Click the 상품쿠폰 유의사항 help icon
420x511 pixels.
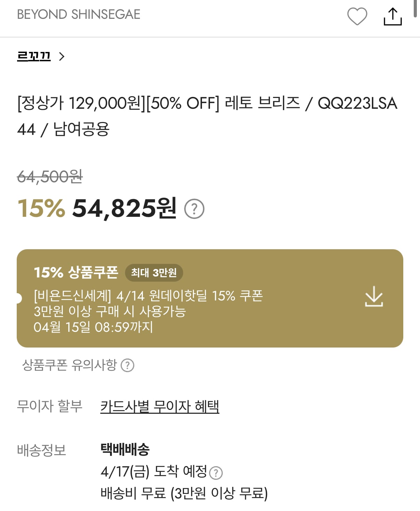point(127,366)
